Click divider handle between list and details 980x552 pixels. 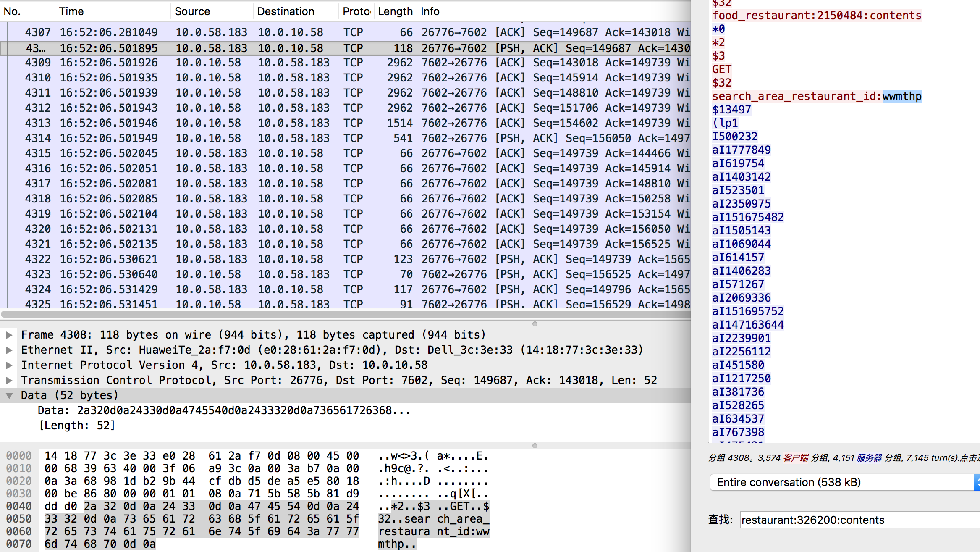click(535, 324)
